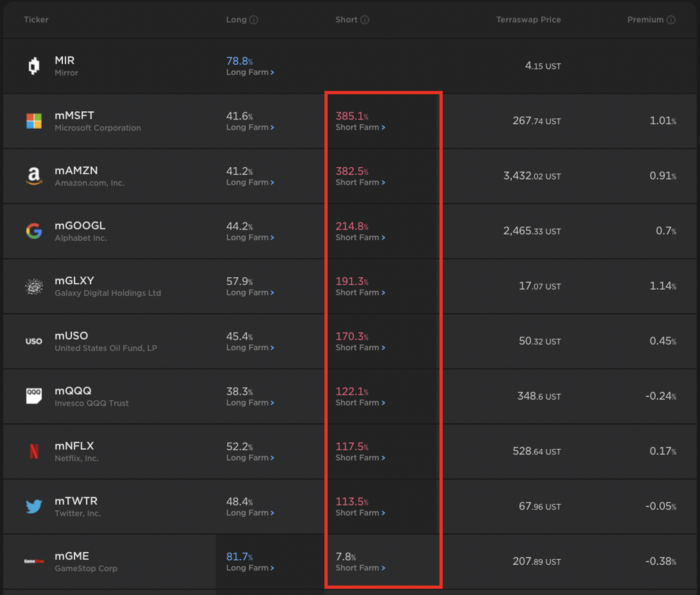
Task: Click the USO logo for mUSO
Action: (x=34, y=341)
